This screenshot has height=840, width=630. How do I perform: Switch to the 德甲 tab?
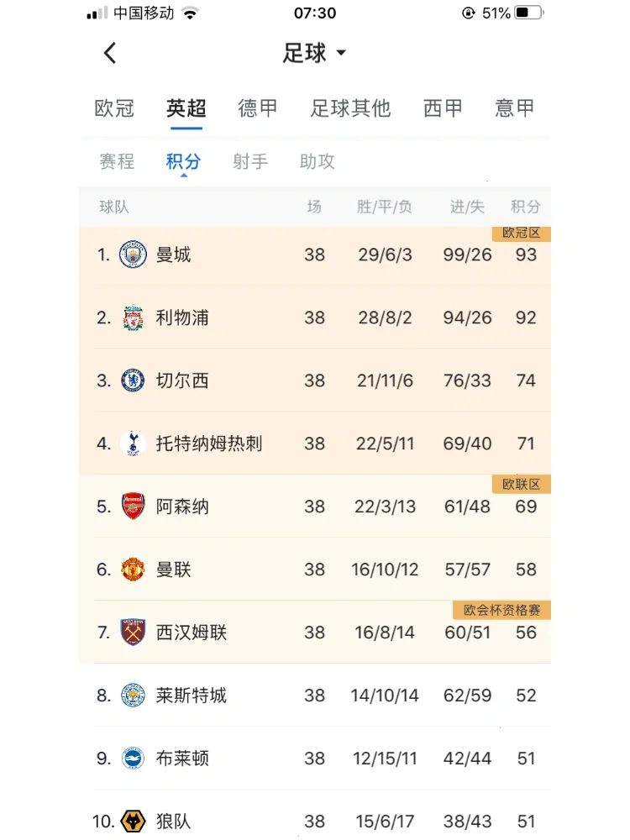tap(258, 108)
